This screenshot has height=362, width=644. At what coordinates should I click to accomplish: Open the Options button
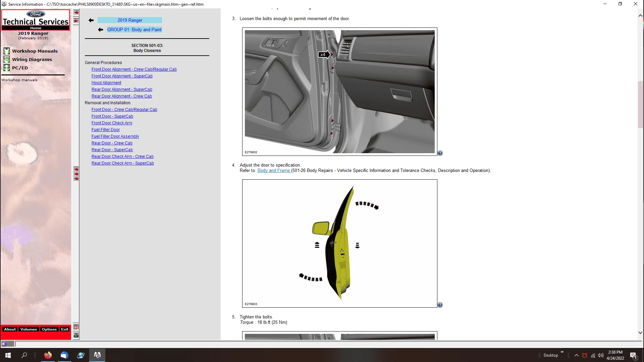coord(49,329)
